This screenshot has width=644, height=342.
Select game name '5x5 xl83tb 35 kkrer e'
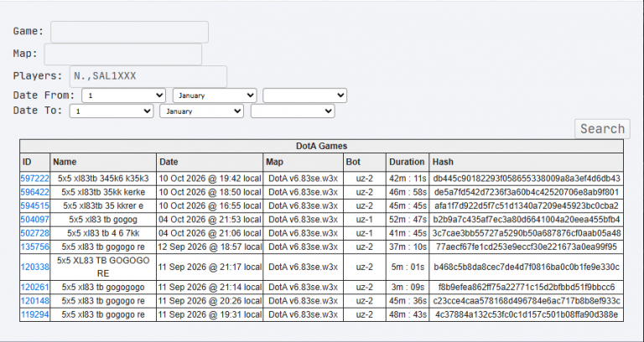(x=103, y=205)
